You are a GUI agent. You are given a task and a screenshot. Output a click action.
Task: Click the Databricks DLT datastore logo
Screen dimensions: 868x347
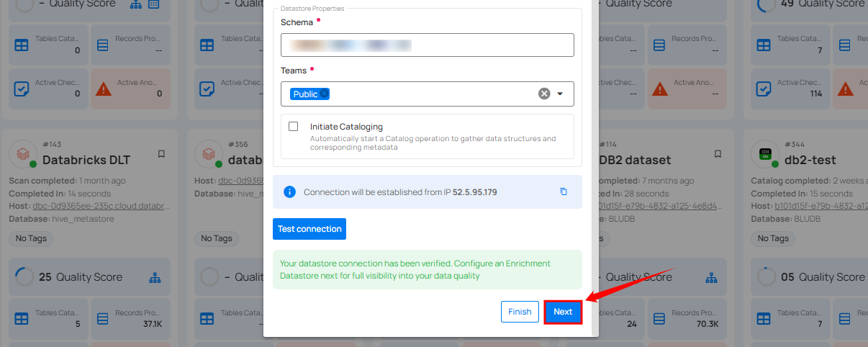(22, 154)
